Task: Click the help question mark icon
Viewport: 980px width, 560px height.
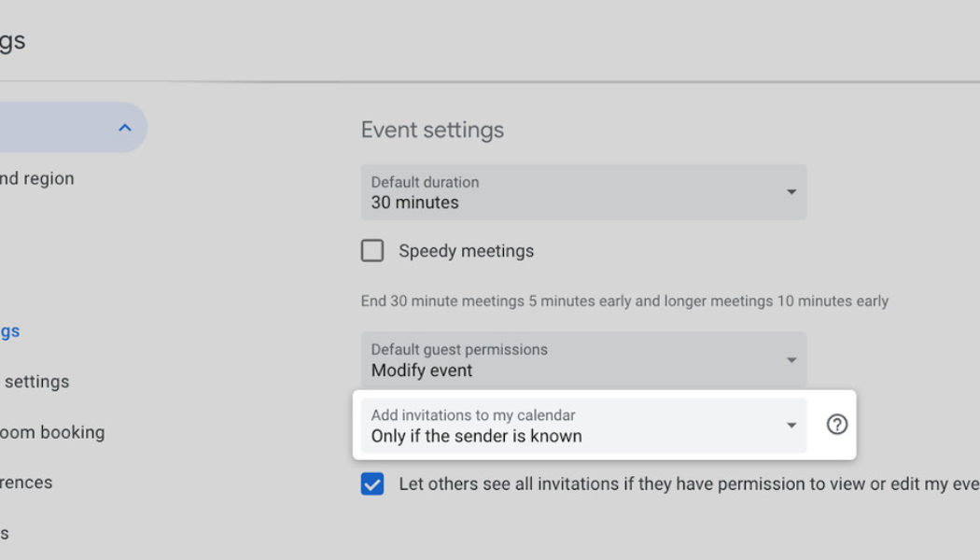Action: (837, 425)
